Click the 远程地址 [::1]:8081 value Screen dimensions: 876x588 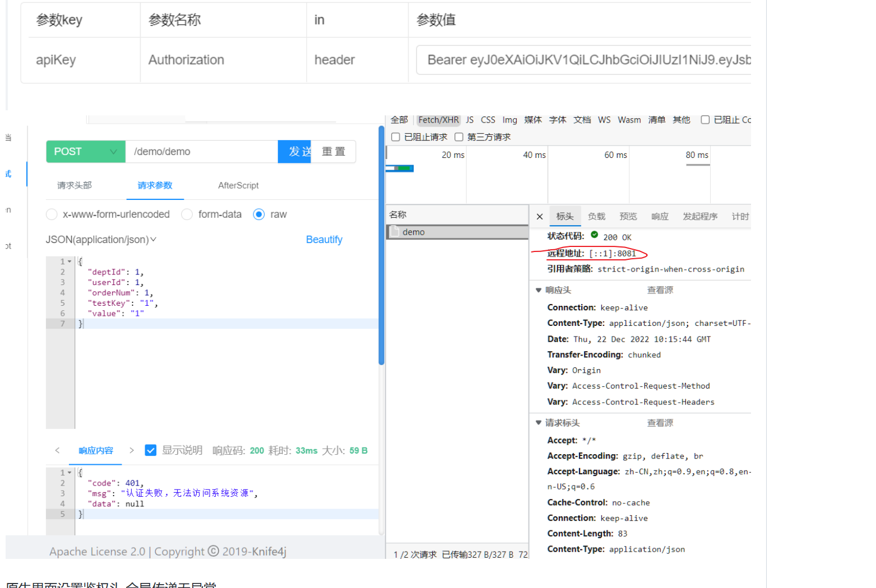[613, 254]
